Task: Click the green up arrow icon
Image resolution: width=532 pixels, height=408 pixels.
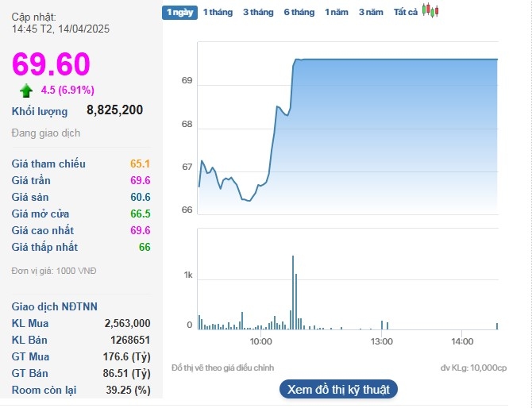Action: [26, 90]
